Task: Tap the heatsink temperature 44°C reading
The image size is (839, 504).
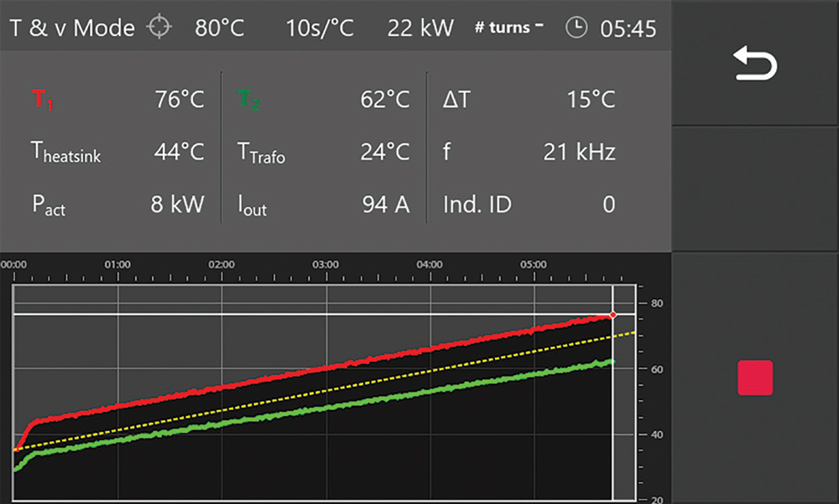Action: (179, 153)
